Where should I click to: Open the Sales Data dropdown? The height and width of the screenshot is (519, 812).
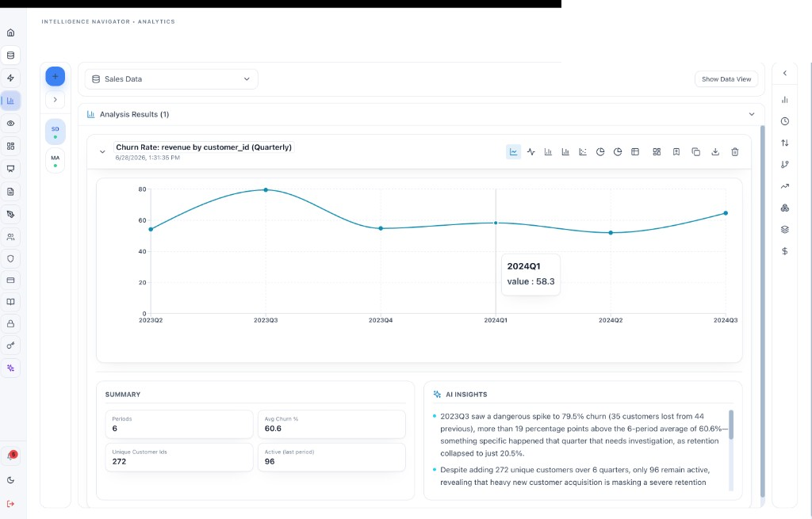(171, 79)
